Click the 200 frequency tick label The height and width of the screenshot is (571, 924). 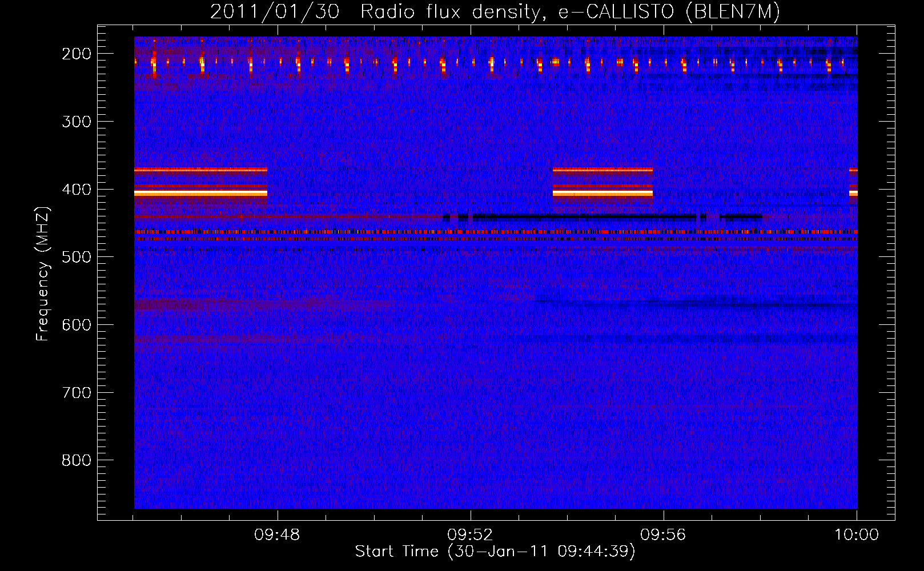tap(76, 54)
